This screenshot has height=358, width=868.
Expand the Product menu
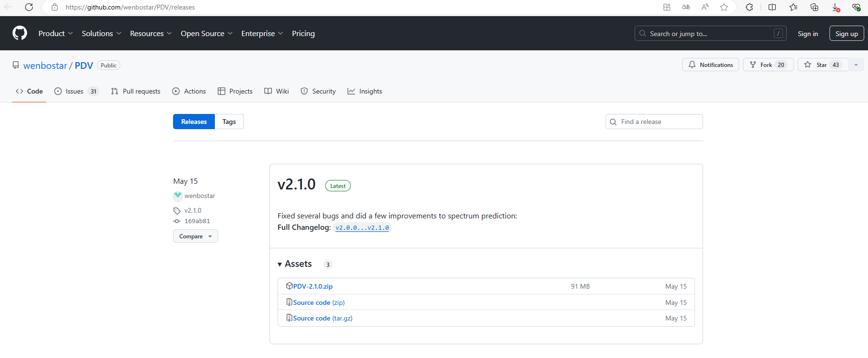pyautogui.click(x=56, y=33)
